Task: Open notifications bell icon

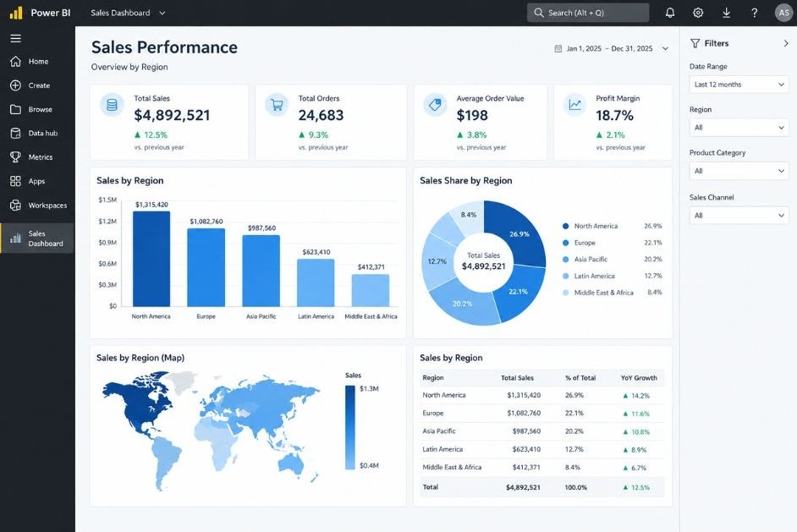Action: [670, 13]
